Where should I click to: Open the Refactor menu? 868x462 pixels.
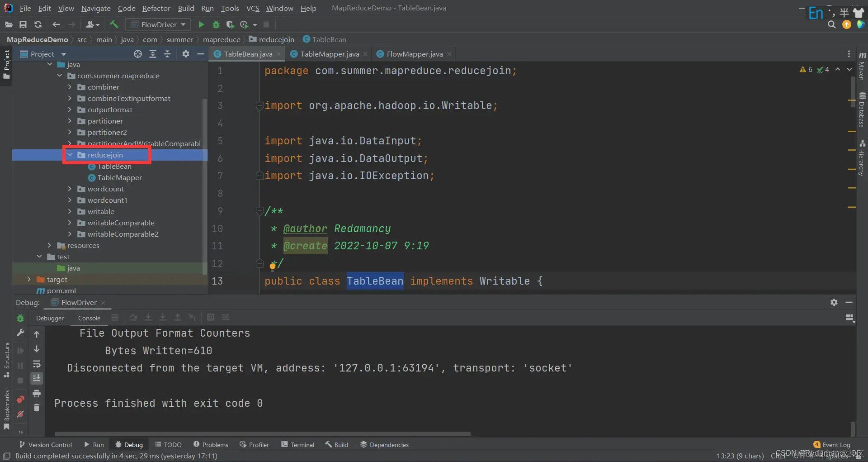[156, 8]
